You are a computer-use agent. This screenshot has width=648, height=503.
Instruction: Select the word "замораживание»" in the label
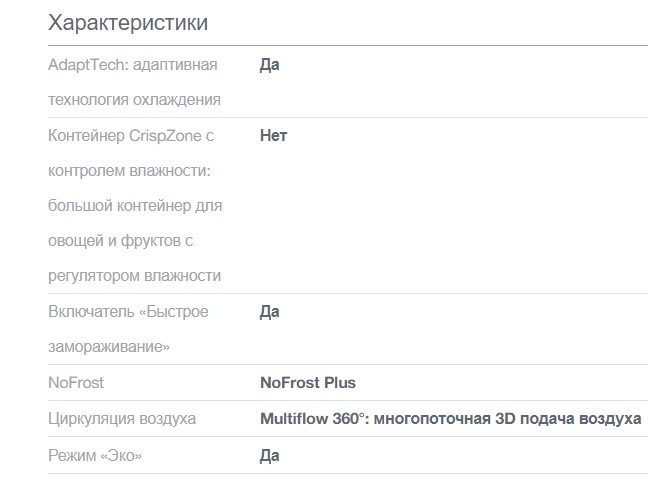click(x=109, y=347)
